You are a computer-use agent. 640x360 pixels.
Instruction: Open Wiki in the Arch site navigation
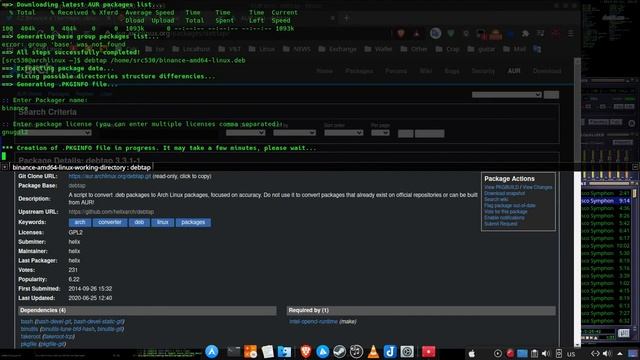[x=426, y=71]
